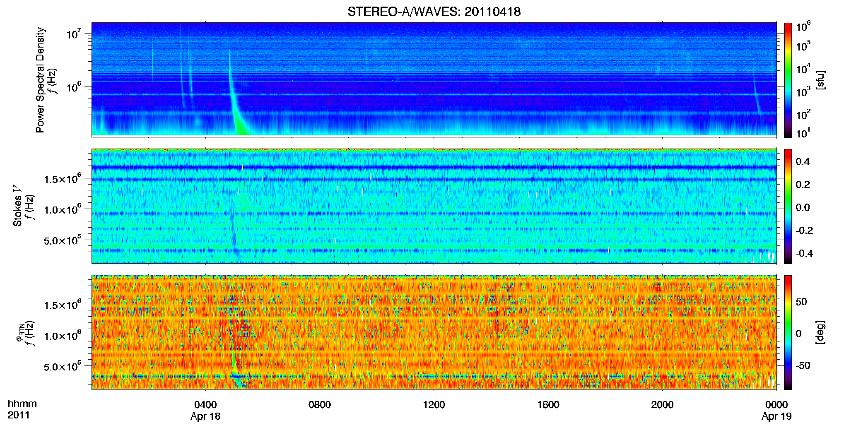Screen dimensions: 868x447
Task: Select the [sfu] units label
Action: point(821,80)
